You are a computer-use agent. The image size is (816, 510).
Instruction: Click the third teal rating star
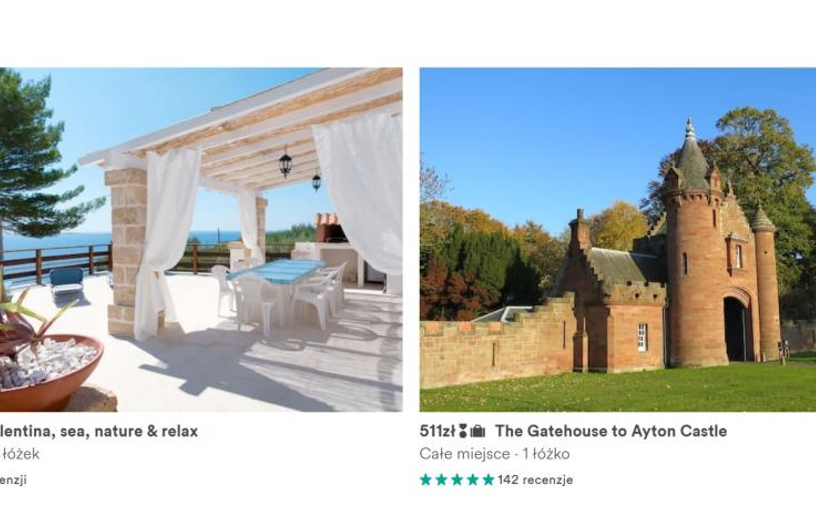coord(457,479)
